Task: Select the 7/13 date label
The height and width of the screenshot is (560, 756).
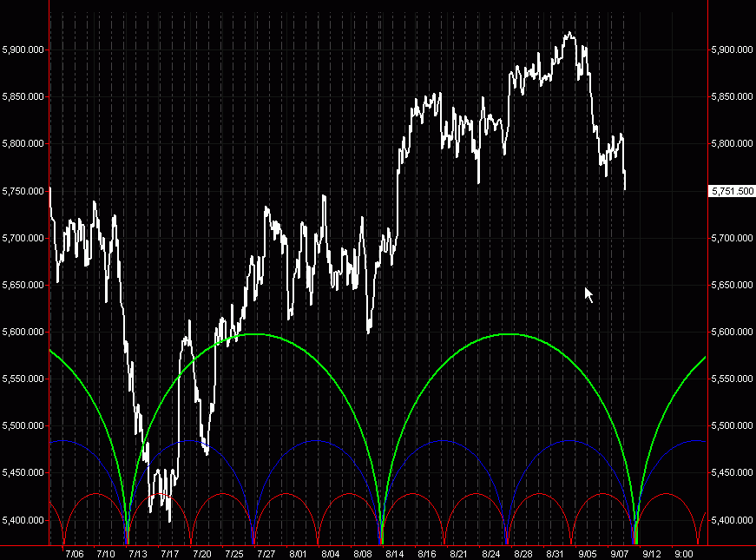Action: click(138, 554)
